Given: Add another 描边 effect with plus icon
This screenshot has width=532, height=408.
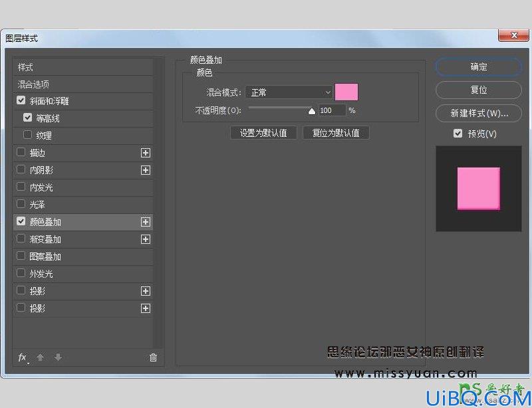Looking at the screenshot, I should [146, 153].
